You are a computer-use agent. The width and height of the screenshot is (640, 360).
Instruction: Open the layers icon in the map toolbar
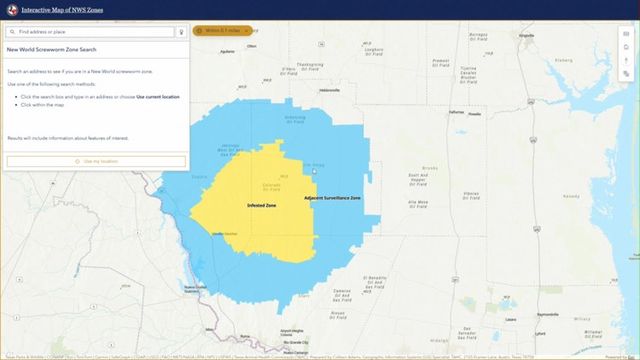pyautogui.click(x=626, y=74)
